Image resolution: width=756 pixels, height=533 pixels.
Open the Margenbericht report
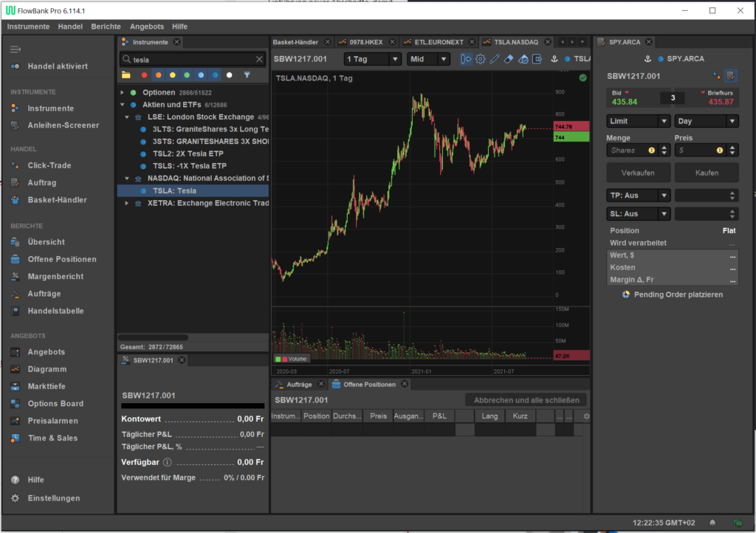tap(55, 277)
